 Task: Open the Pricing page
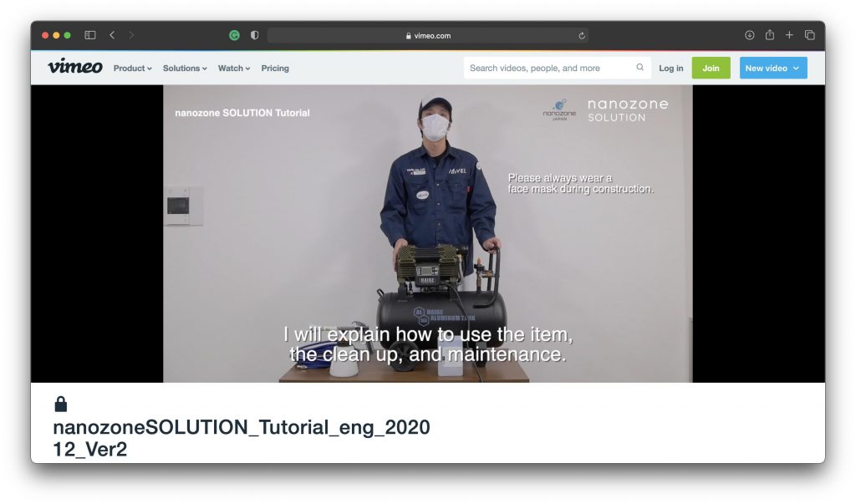click(275, 69)
